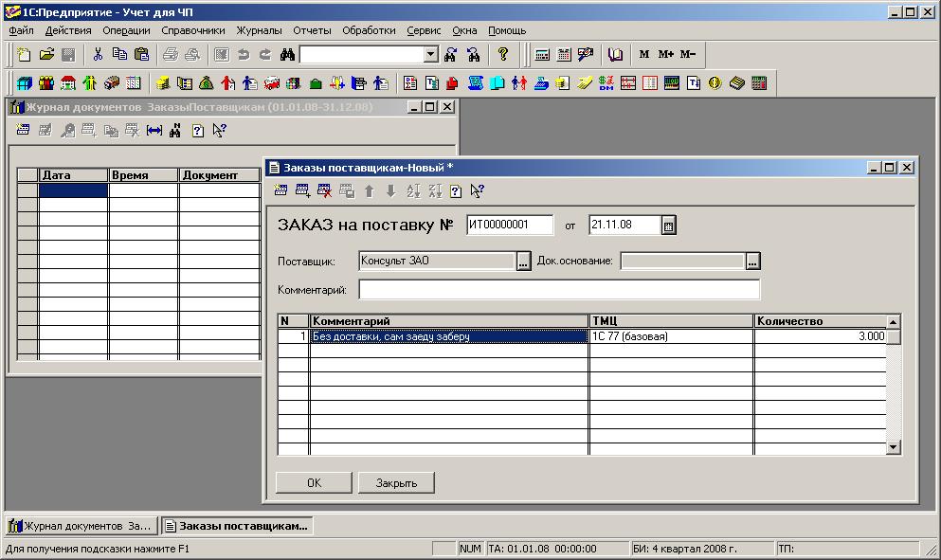
Task: Click the delete row icon with red X
Action: tap(325, 191)
